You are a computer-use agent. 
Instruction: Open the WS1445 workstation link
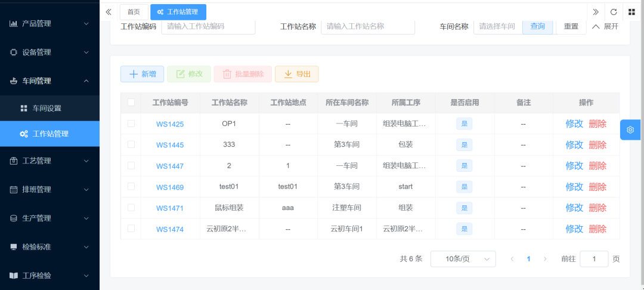click(x=170, y=145)
